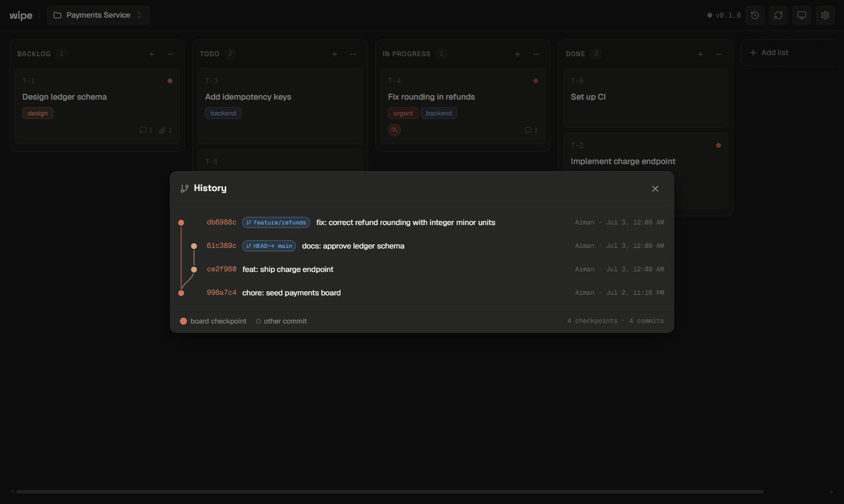Select commit hash 61c389c

(x=222, y=246)
